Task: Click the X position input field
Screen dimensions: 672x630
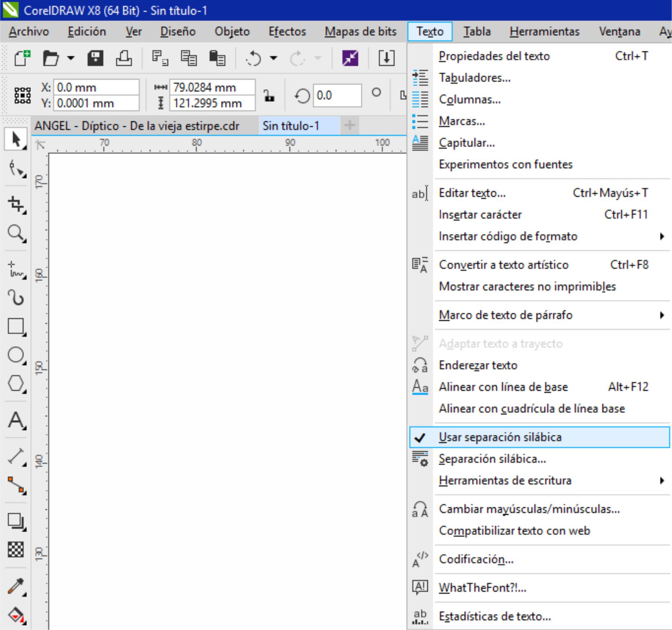Action: [96, 87]
